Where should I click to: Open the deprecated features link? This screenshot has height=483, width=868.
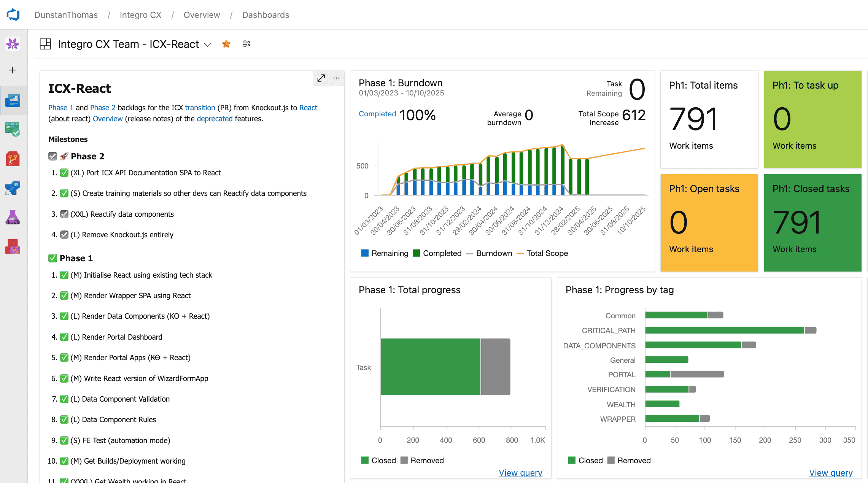point(215,119)
